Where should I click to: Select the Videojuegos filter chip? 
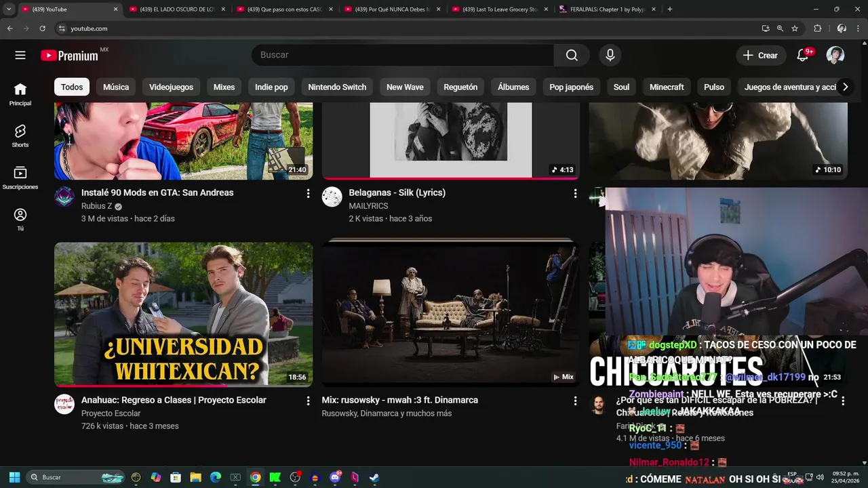[x=171, y=87]
